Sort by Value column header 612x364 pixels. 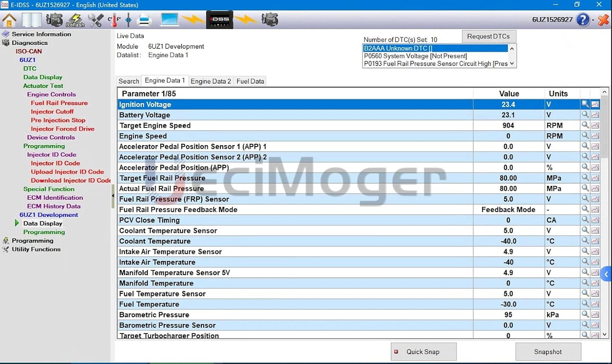[509, 93]
